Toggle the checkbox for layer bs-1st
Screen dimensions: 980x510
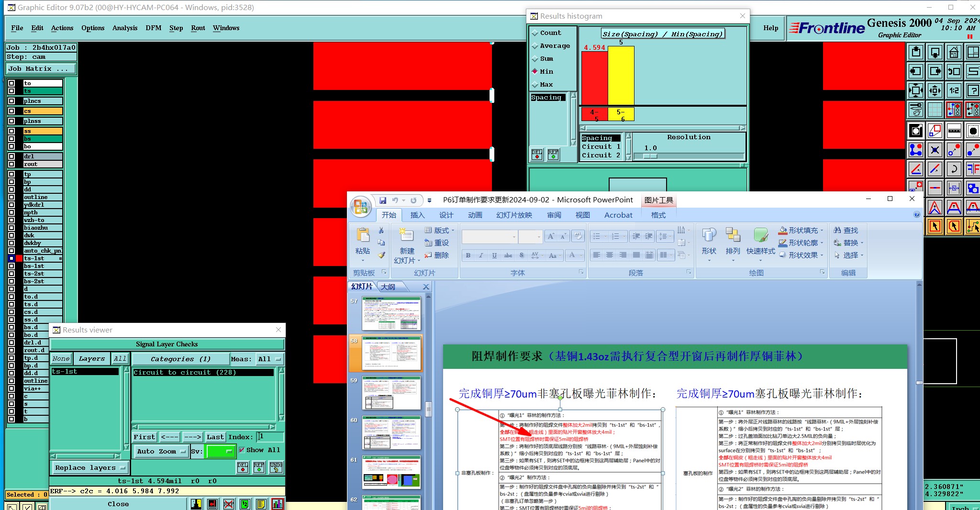tap(11, 266)
